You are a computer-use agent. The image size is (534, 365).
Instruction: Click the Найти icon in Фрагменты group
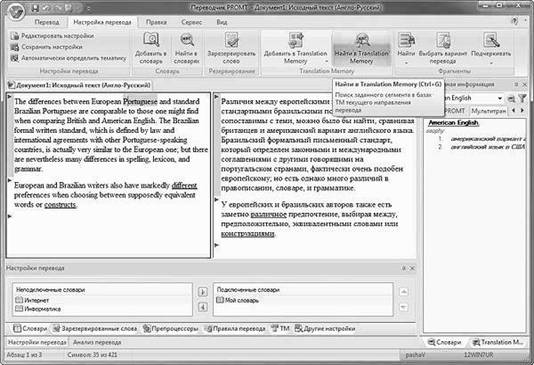[406, 39]
